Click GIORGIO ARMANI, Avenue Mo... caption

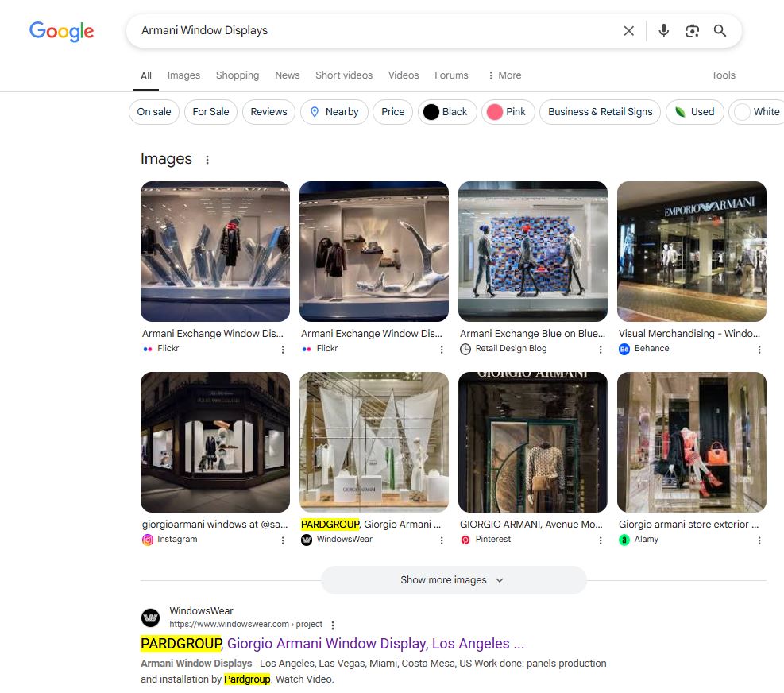(x=531, y=524)
